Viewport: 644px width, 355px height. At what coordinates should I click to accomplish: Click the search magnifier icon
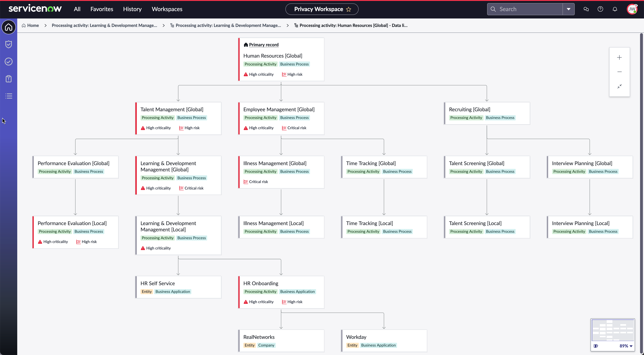tap(493, 9)
